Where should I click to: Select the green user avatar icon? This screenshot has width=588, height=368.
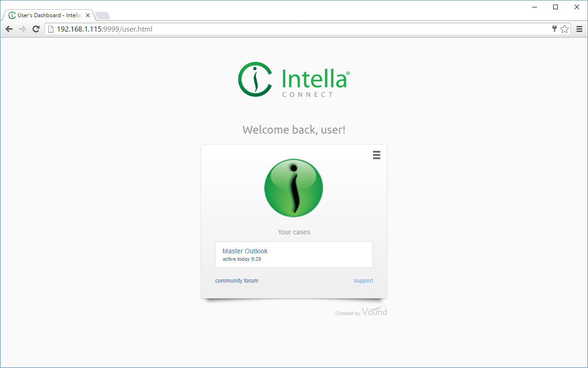(294, 187)
